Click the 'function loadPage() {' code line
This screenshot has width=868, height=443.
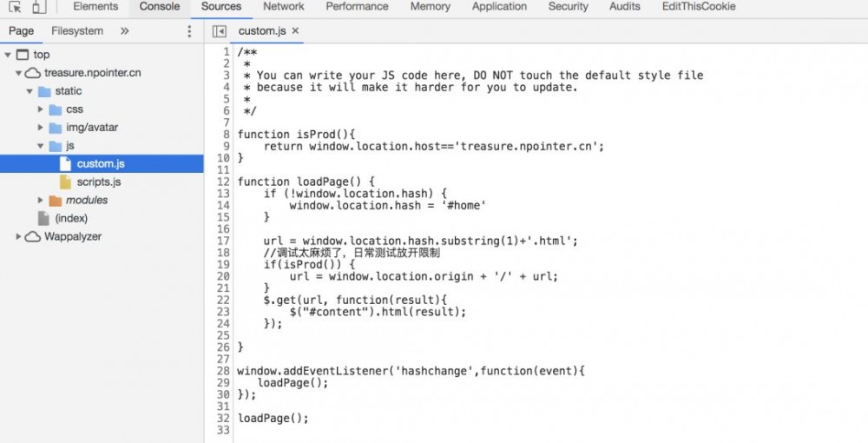click(x=306, y=182)
